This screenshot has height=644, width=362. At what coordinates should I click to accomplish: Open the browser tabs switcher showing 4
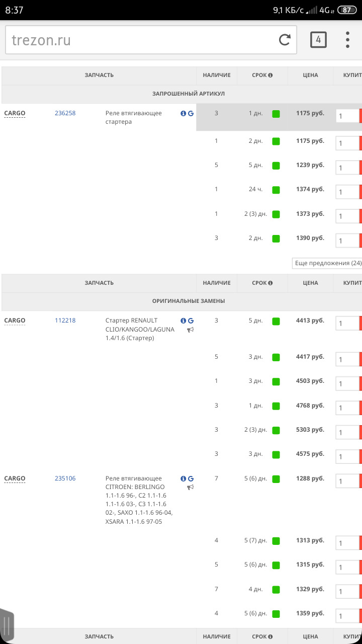[x=318, y=40]
